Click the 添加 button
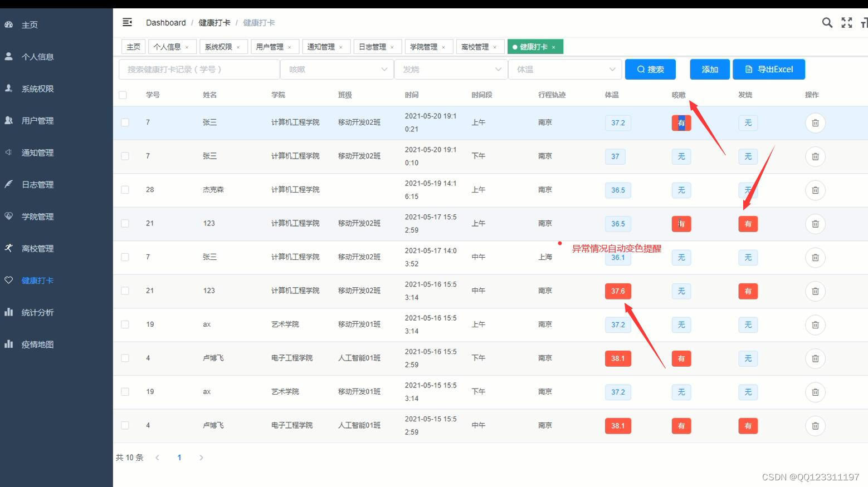The image size is (868, 487). pos(710,70)
